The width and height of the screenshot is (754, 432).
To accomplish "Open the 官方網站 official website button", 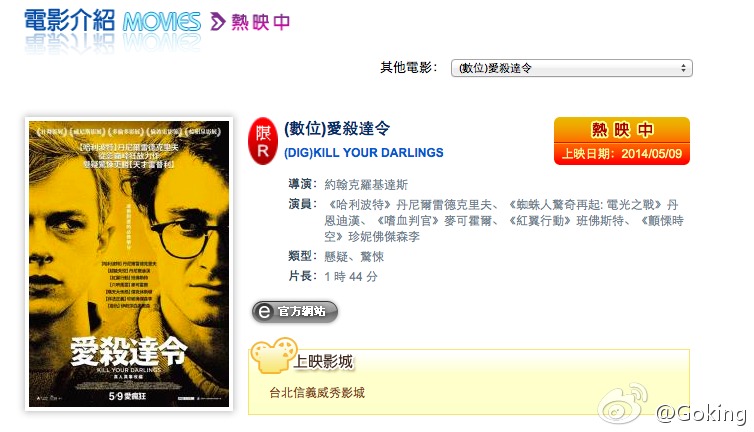I will point(295,312).
